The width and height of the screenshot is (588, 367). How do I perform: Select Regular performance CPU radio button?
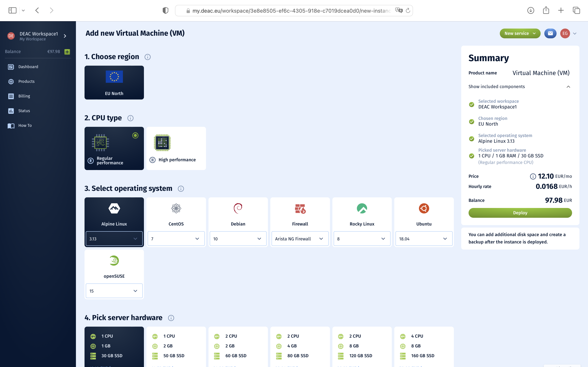click(x=135, y=135)
